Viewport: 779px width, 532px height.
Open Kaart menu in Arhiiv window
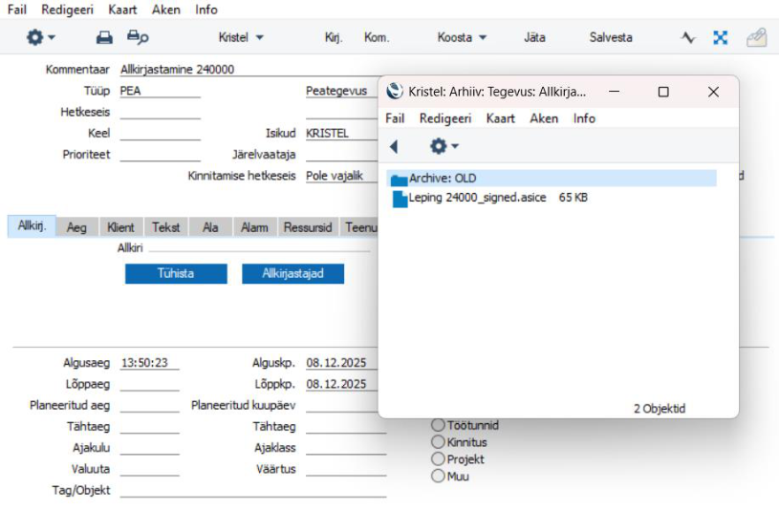tap(500, 118)
